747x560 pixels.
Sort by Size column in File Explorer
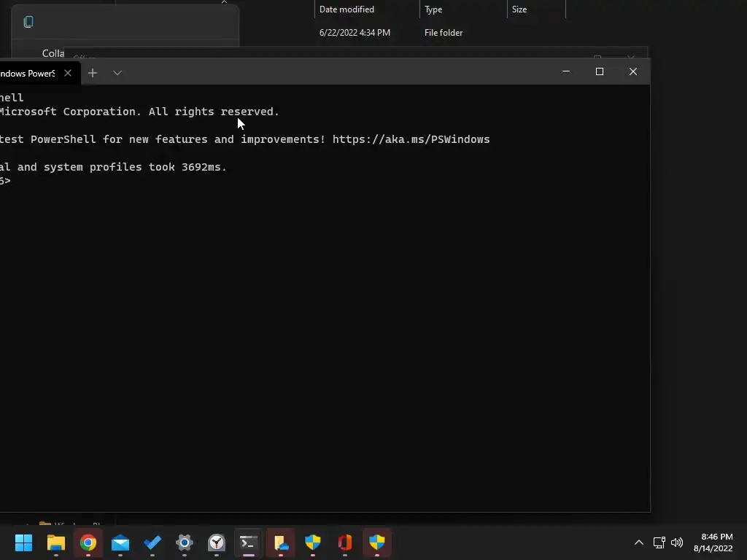[536, 9]
